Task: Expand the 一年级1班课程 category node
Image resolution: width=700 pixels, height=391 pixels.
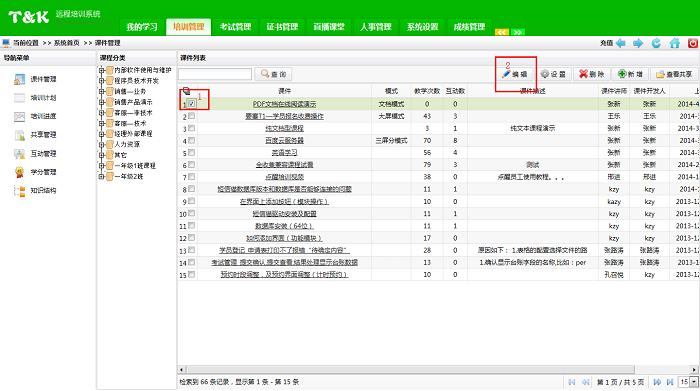Action: pos(102,166)
